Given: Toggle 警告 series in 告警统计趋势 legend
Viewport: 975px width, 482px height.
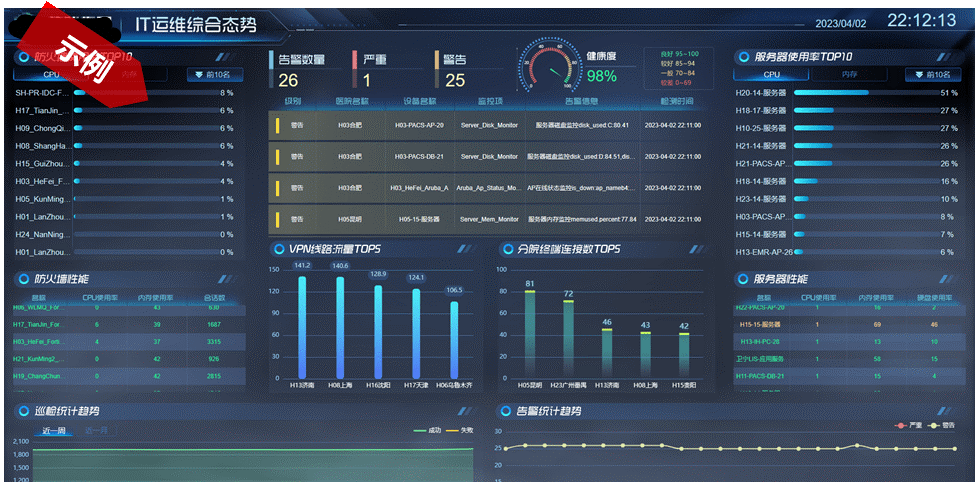Looking at the screenshot, I should point(941,426).
